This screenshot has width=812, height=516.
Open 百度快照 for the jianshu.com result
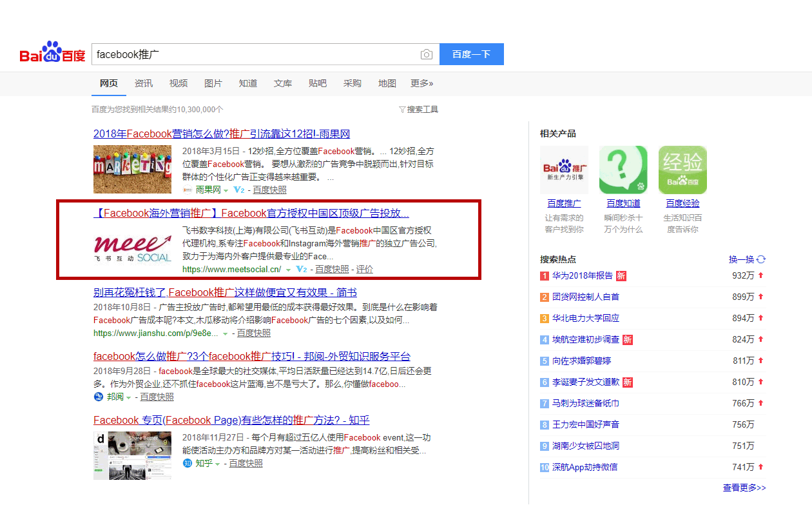point(254,333)
